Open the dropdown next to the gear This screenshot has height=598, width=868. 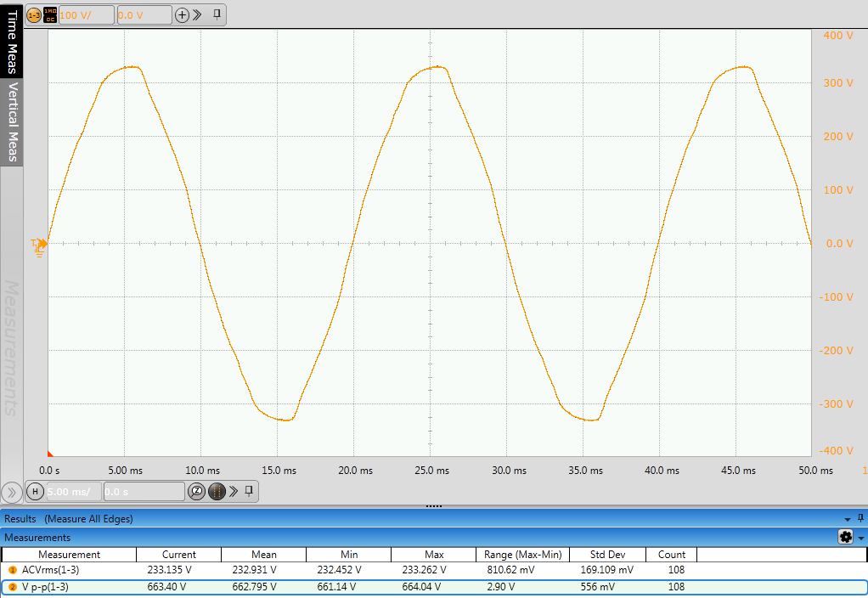[861, 538]
